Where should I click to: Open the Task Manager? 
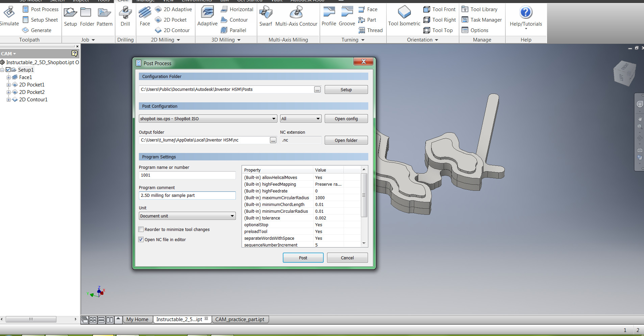tap(482, 20)
